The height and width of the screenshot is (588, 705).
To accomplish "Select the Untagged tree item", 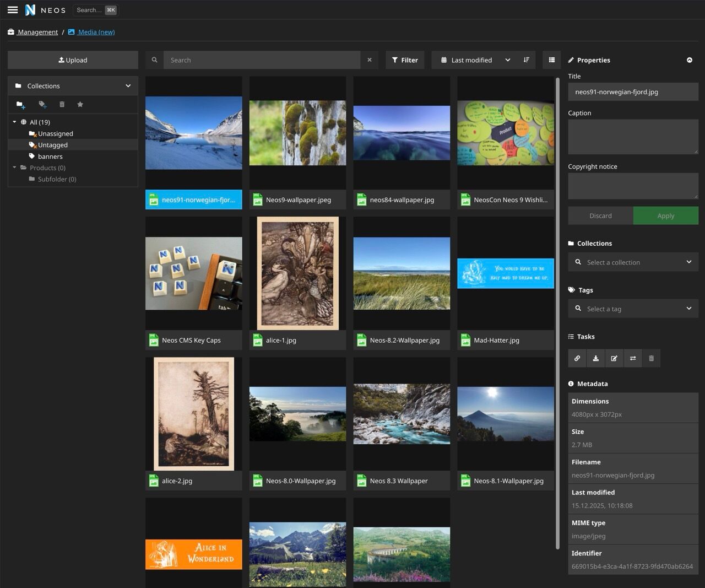I will (x=52, y=145).
